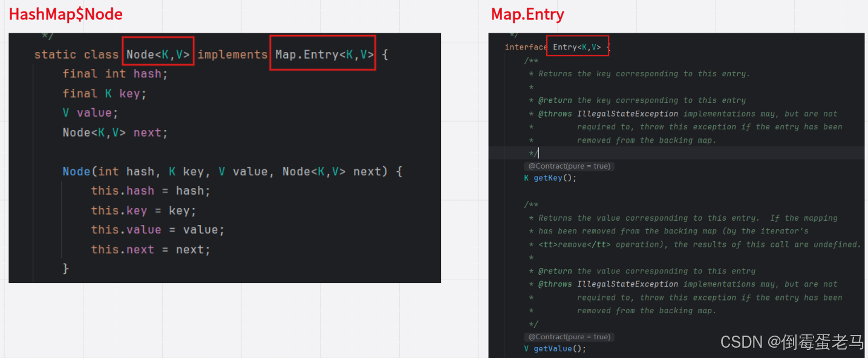868x358 pixels.
Task: Select the final int hash field declaration
Action: [x=115, y=73]
